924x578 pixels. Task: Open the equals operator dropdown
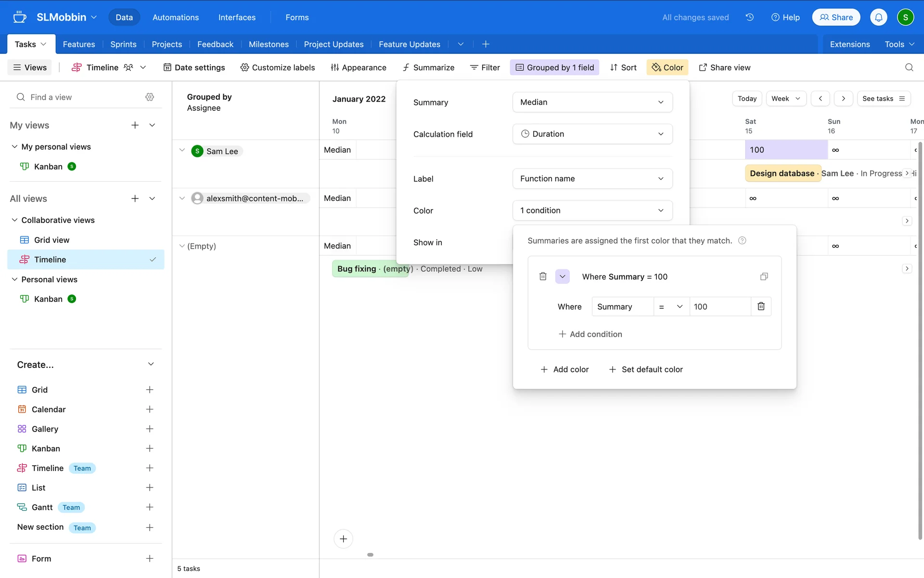click(x=671, y=306)
